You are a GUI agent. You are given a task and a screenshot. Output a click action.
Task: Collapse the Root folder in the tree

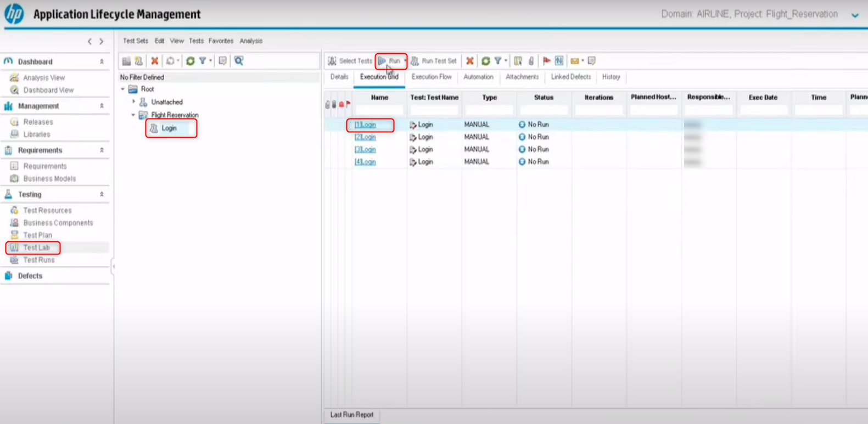(123, 89)
